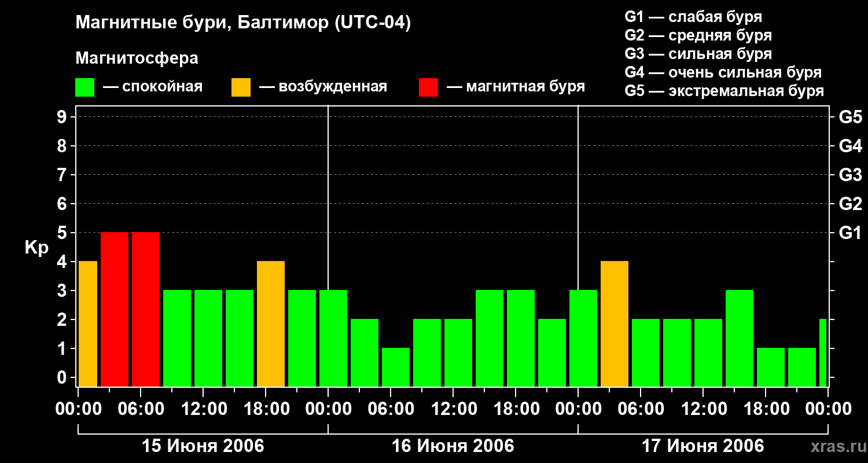Click the 'Kp' axis title
The width and height of the screenshot is (868, 463).
click(x=37, y=247)
